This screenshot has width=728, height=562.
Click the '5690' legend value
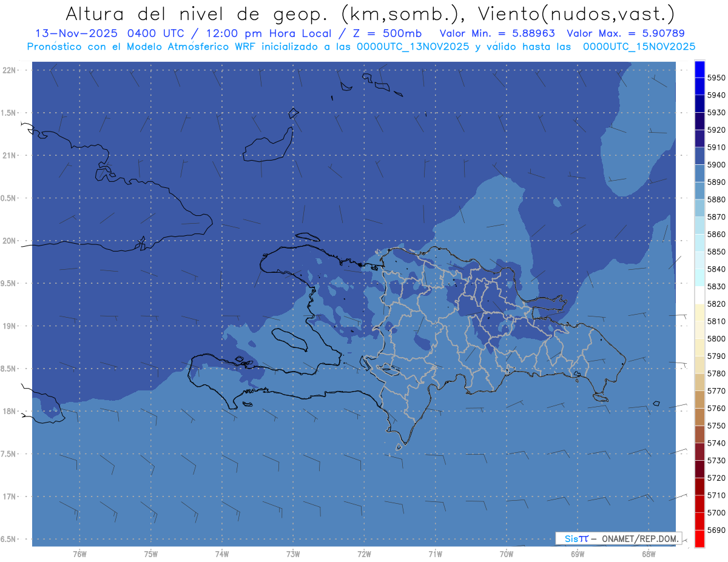tap(716, 530)
